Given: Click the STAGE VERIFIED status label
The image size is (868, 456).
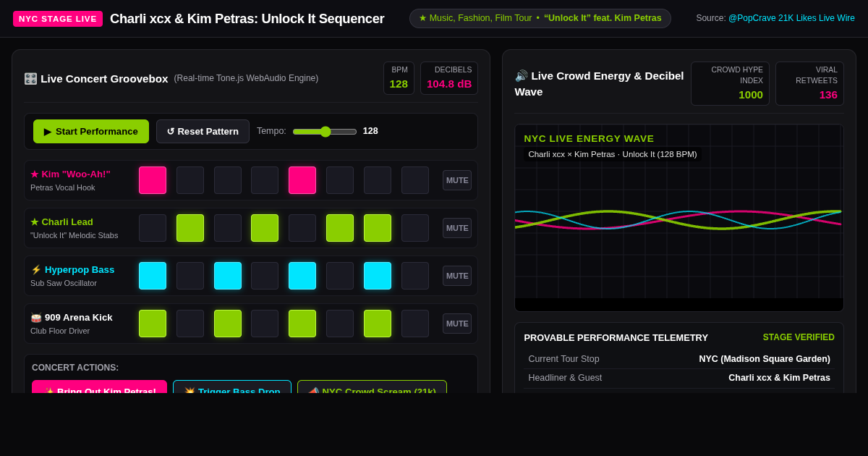Looking at the screenshot, I should (x=799, y=337).
